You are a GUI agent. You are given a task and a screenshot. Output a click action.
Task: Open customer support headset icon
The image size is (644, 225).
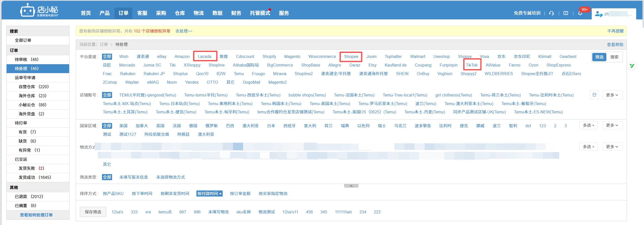(x=552, y=13)
